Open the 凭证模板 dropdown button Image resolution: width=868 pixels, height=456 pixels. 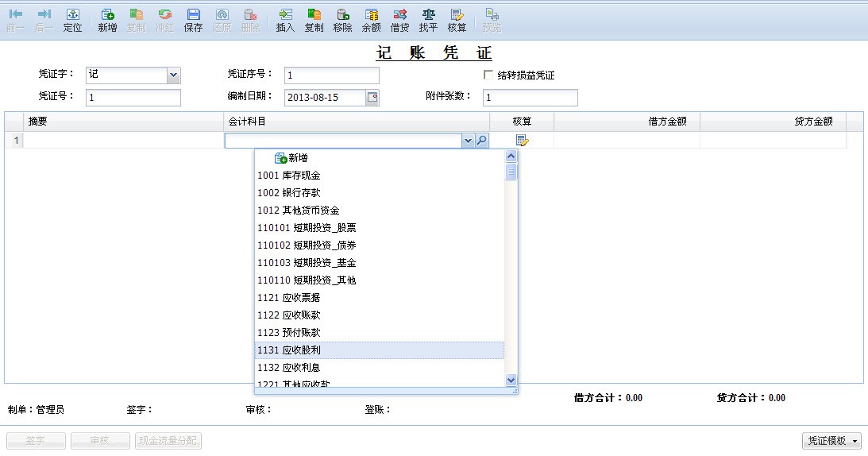(831, 441)
